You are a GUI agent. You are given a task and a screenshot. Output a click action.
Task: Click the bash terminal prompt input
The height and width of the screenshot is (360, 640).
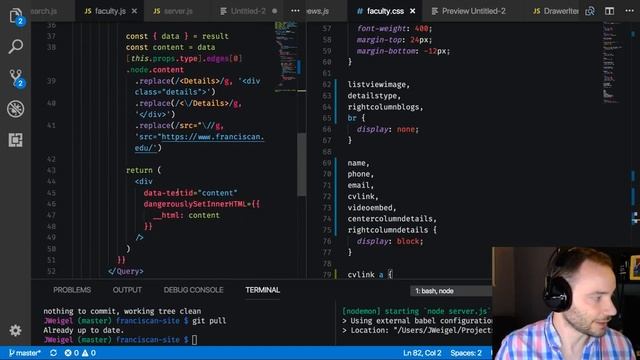click(194, 340)
